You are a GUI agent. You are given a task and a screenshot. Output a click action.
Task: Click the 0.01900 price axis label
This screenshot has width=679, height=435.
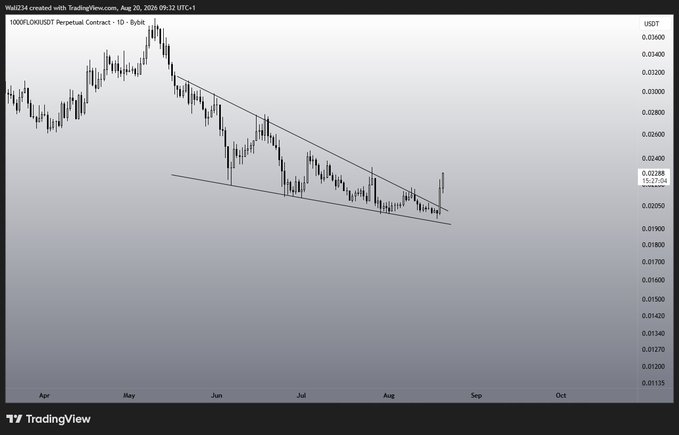click(x=653, y=229)
